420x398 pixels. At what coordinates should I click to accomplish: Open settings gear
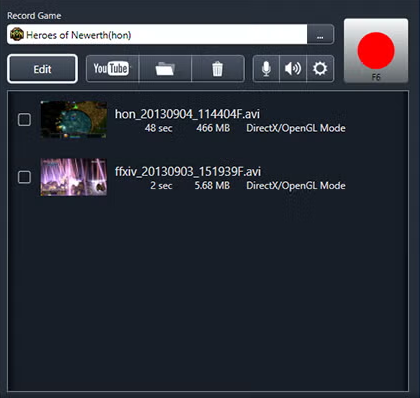[x=320, y=69]
